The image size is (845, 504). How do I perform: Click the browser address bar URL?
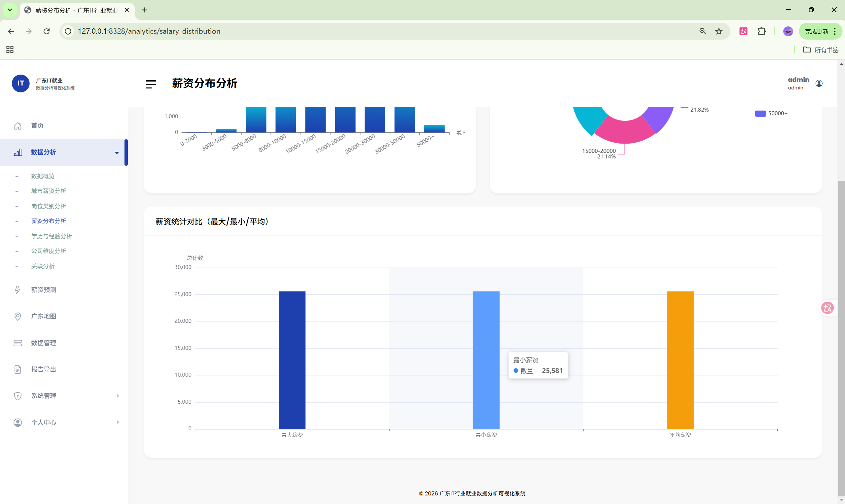click(149, 31)
